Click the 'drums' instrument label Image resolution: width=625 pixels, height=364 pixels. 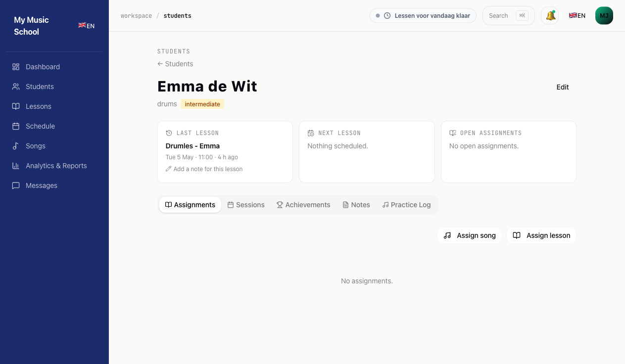pos(167,104)
